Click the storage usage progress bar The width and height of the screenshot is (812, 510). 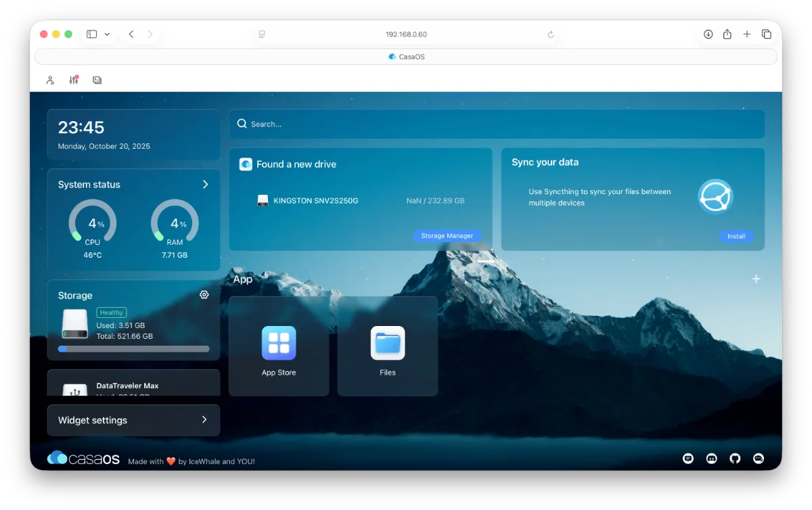133,349
